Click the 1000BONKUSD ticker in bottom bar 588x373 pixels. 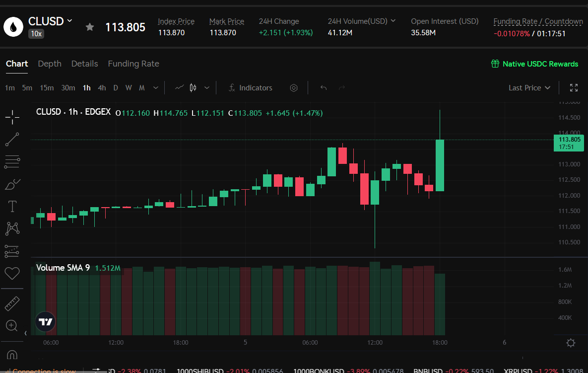(x=319, y=371)
